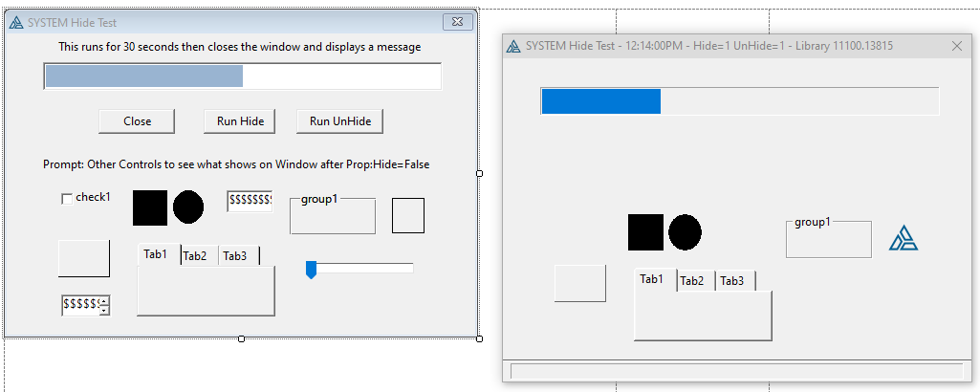Click the spin box up arrow
The height and width of the screenshot is (392, 980).
tap(104, 300)
